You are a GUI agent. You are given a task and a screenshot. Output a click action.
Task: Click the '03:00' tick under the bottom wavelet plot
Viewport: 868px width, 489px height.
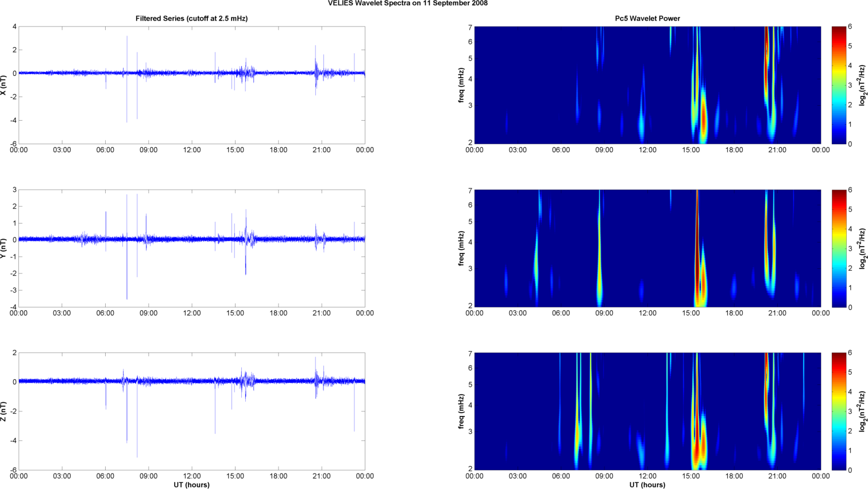tap(518, 476)
